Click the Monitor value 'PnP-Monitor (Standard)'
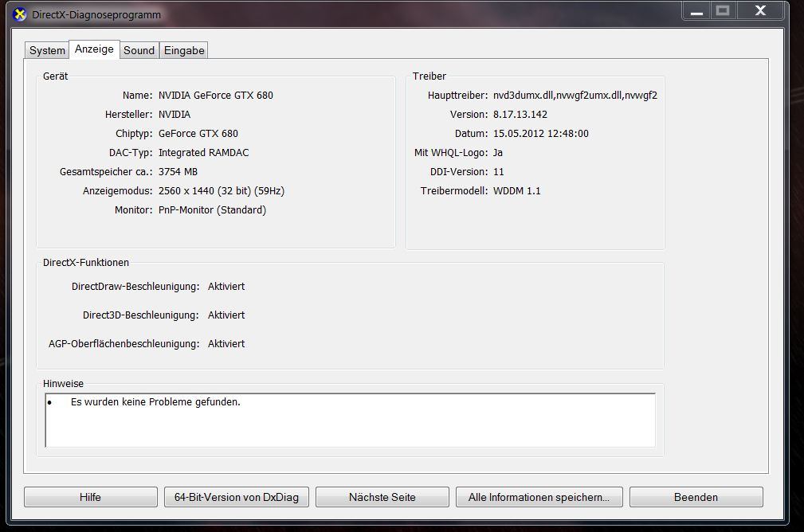This screenshot has width=804, height=532. coord(212,210)
